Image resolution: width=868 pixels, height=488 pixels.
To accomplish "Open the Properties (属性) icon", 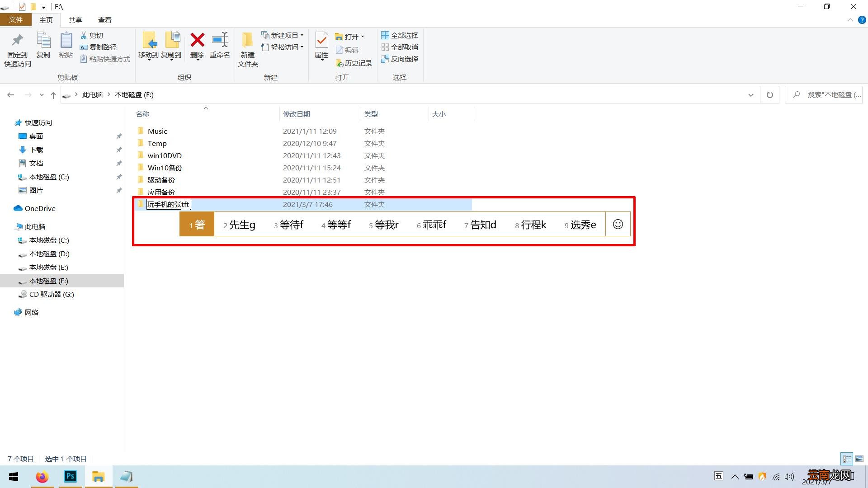I will [x=321, y=41].
